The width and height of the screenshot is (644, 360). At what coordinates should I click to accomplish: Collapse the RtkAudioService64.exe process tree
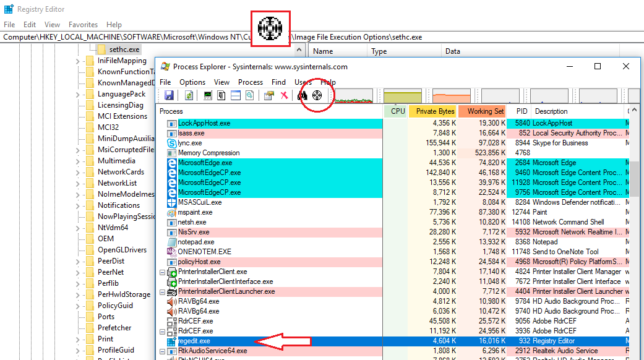click(163, 351)
